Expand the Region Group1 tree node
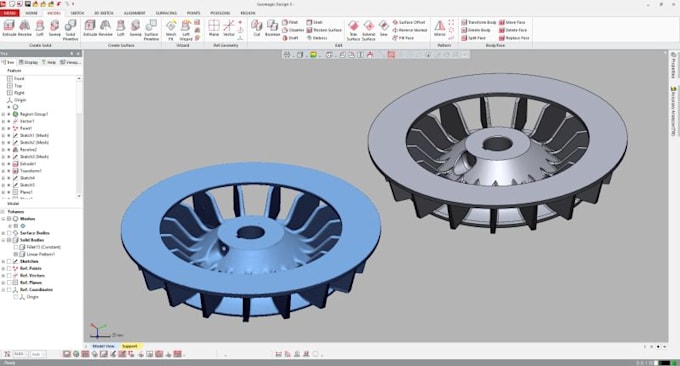This screenshot has width=680, height=366. pyautogui.click(x=3, y=114)
